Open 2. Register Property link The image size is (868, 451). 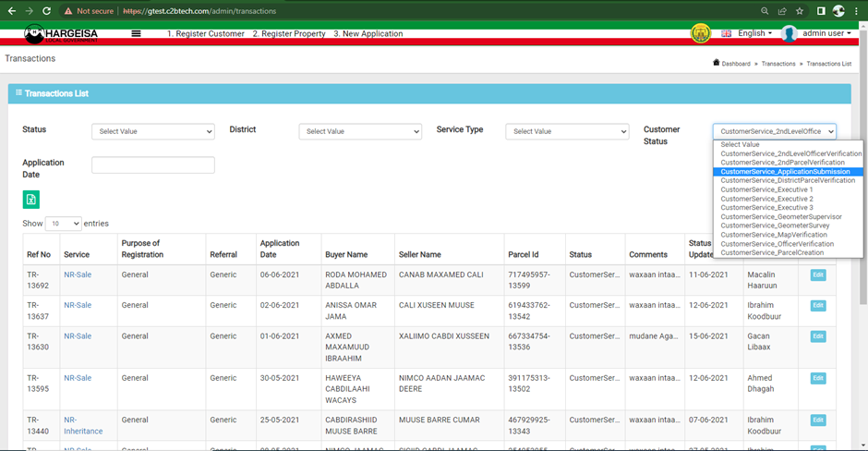tap(289, 34)
